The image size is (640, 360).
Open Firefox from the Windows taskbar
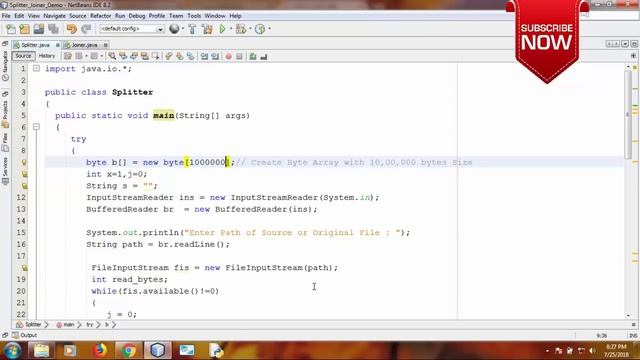click(99, 350)
